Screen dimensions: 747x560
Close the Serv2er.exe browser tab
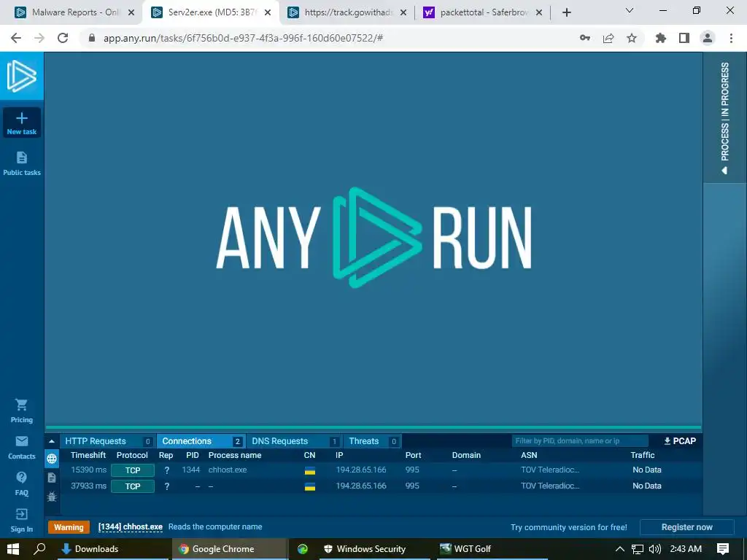coord(268,12)
